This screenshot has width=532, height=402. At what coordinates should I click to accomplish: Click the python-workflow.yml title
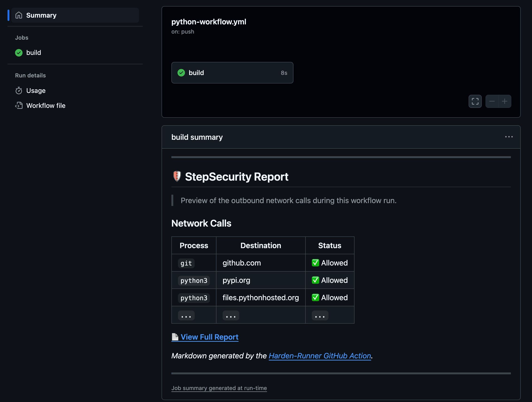point(208,22)
